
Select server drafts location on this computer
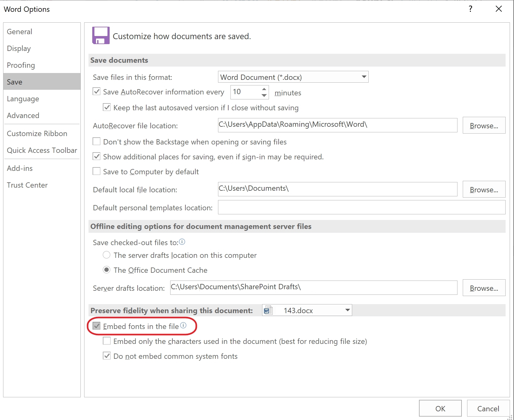click(107, 255)
